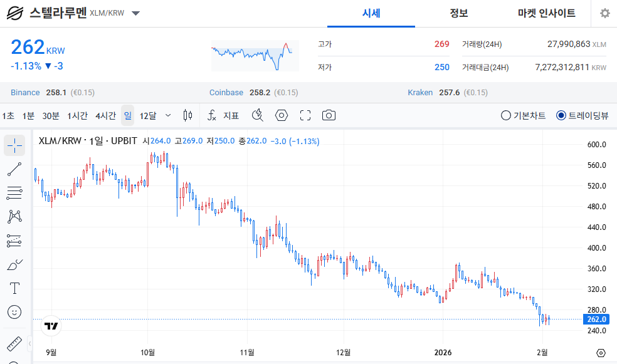
Task: Open the emoji icons tool
Action: [14, 312]
